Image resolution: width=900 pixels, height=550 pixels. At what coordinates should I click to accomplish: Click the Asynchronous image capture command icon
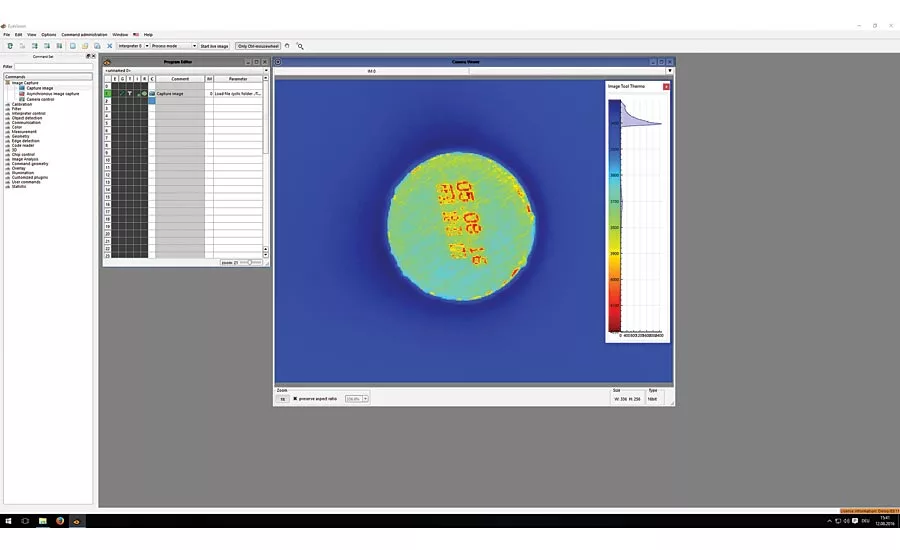pos(22,94)
